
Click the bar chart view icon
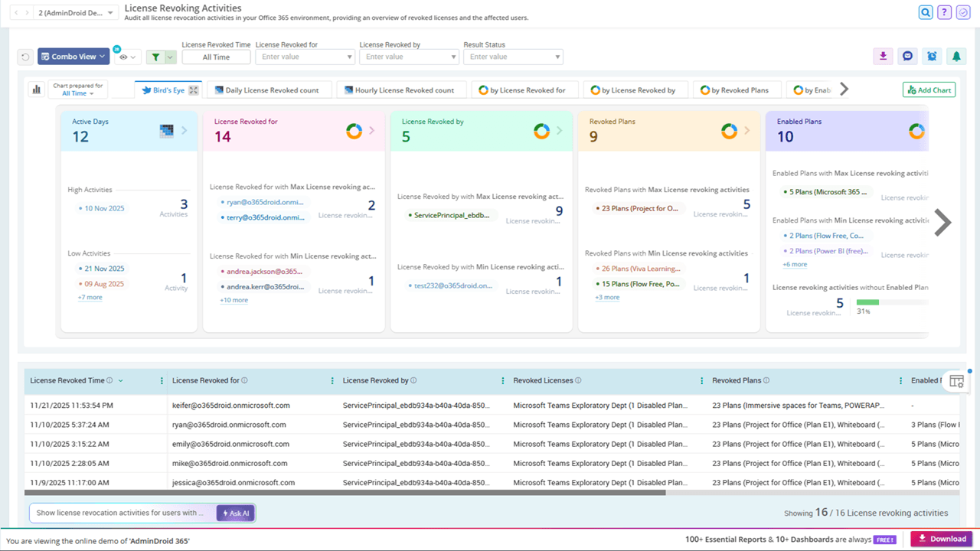[x=36, y=90]
